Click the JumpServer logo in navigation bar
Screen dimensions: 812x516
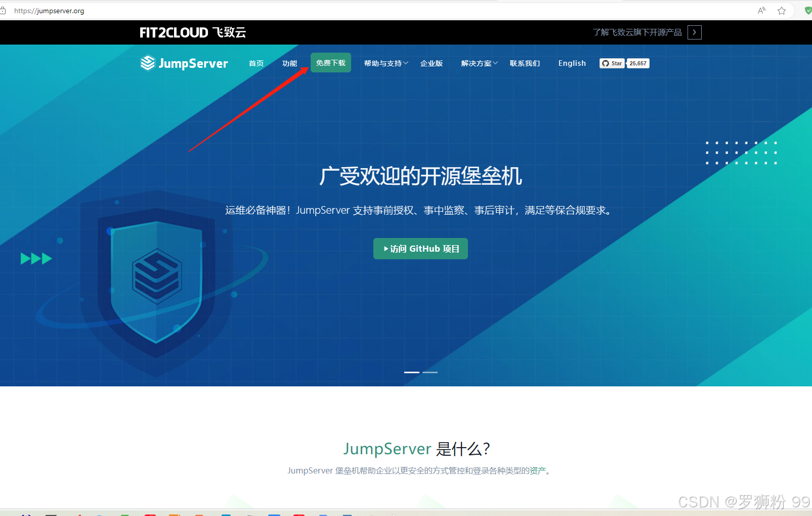(184, 63)
